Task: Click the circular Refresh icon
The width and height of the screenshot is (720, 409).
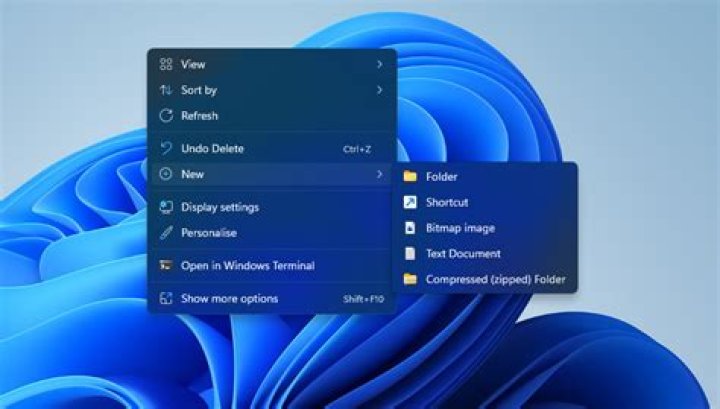Action: click(x=166, y=116)
